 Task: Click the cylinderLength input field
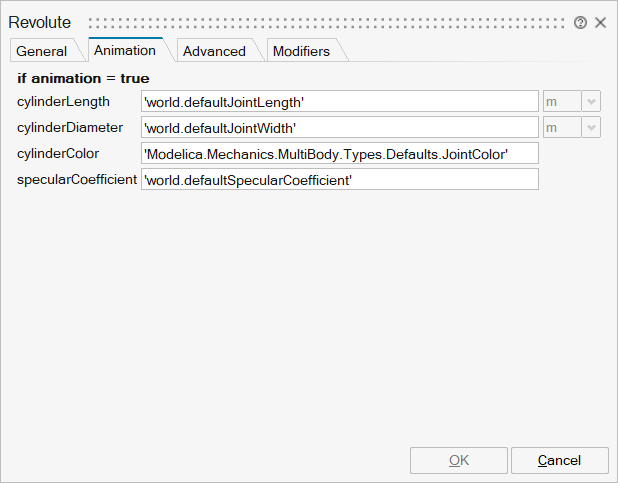[340, 102]
